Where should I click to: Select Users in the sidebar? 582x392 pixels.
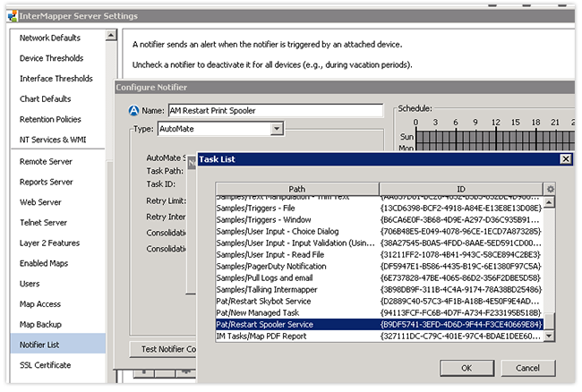coord(30,284)
